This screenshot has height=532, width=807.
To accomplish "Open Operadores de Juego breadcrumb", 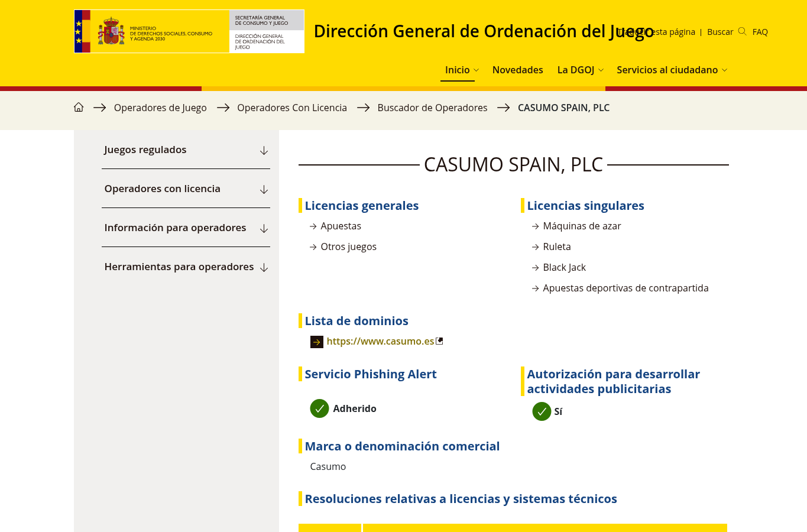I will [160, 108].
